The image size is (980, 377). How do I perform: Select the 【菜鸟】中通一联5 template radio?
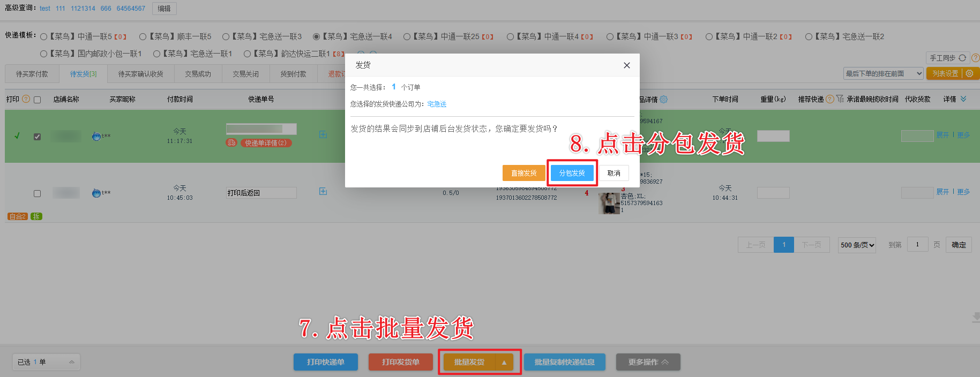44,37
